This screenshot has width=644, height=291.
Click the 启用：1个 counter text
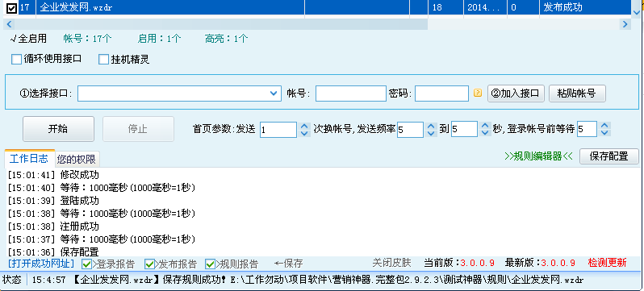[159, 39]
